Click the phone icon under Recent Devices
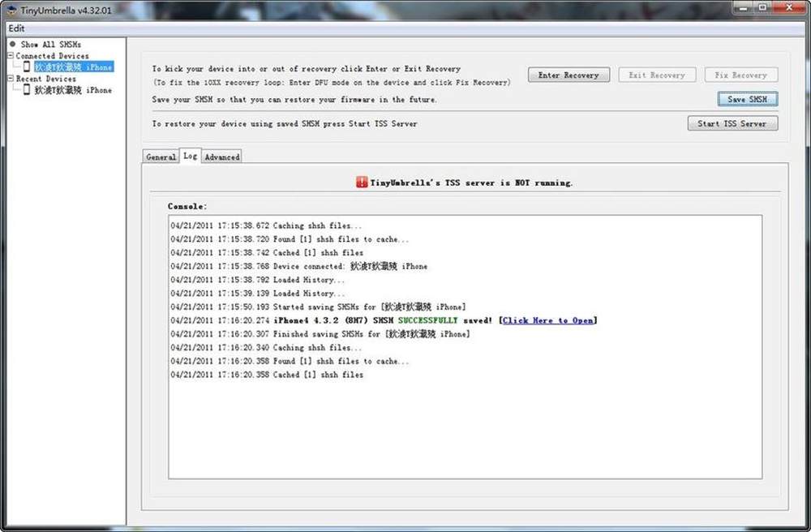This screenshot has height=532, width=811. (27, 89)
